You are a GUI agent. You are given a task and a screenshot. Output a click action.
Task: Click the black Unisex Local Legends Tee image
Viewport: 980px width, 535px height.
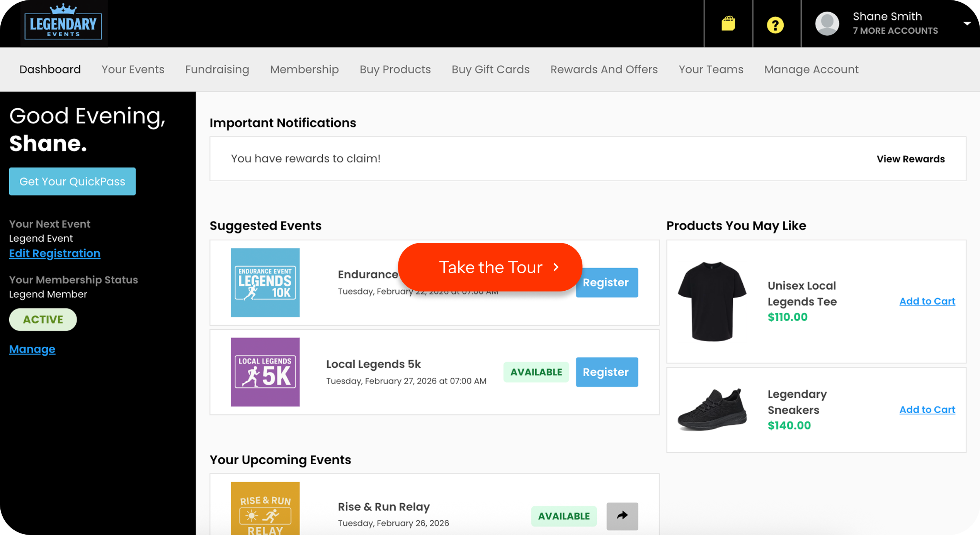coord(712,302)
